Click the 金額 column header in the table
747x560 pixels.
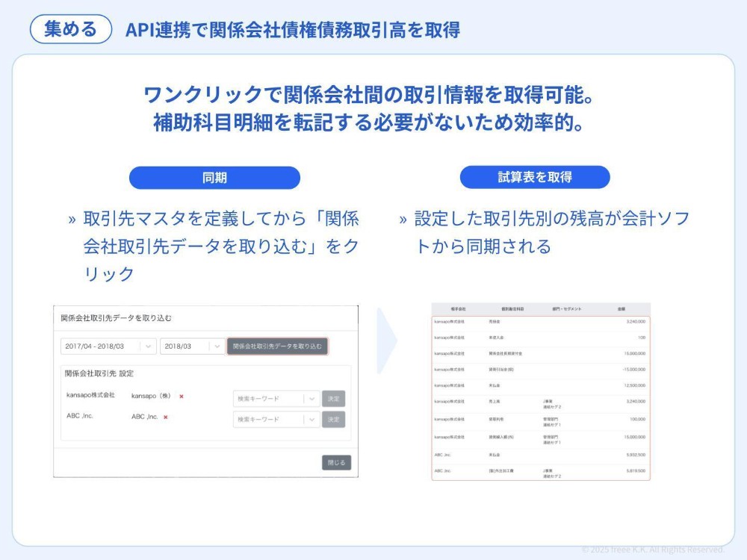[x=624, y=307]
